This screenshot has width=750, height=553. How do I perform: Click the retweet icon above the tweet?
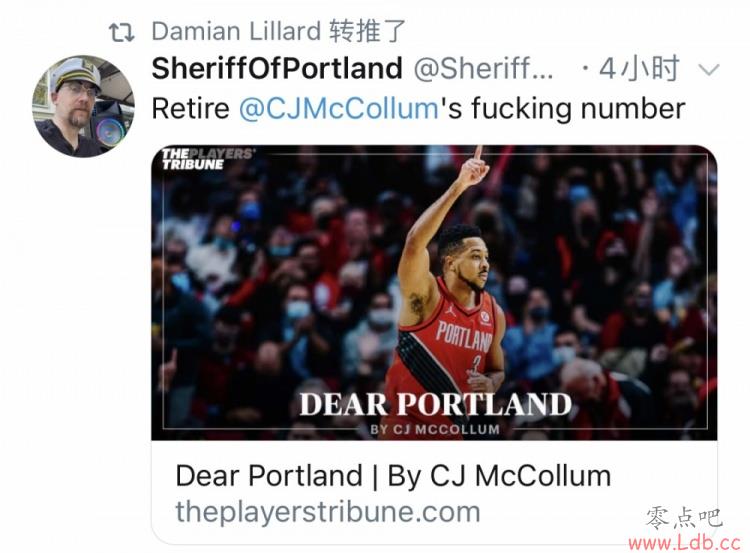point(121,33)
